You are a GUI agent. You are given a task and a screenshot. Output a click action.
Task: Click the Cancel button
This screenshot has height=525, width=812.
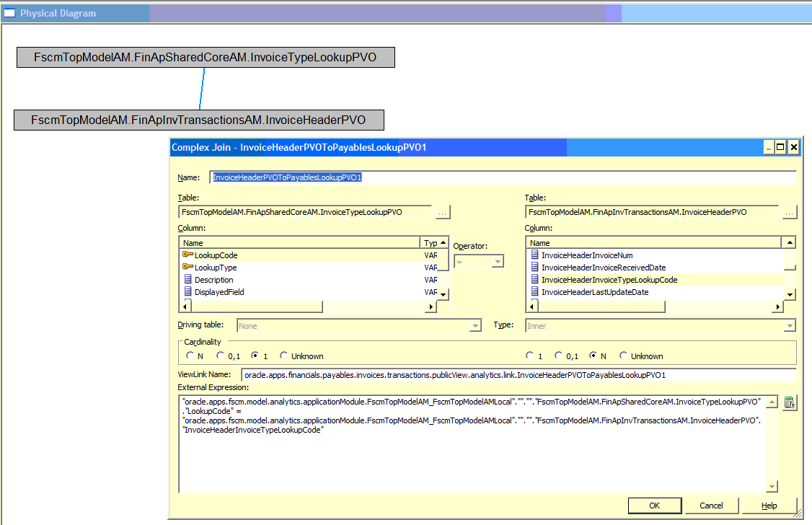[x=711, y=506]
